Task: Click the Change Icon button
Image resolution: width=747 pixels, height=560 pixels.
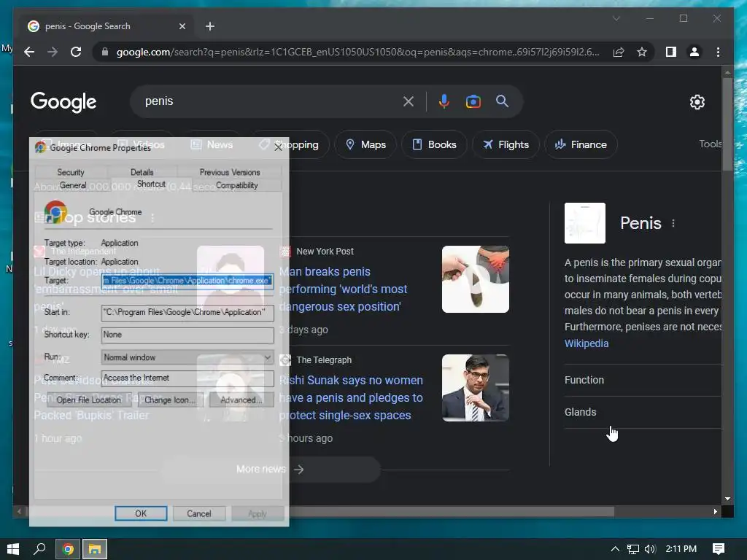Action: click(170, 400)
